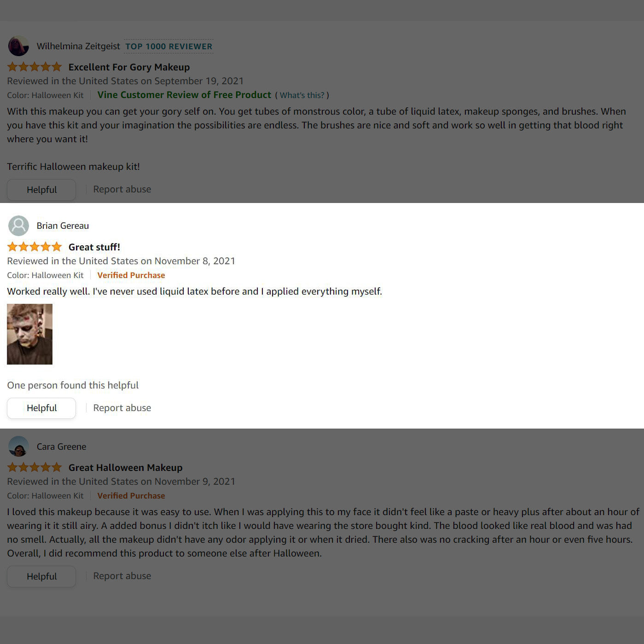Mark Cara Greene's review as Helpful
The height and width of the screenshot is (644, 644).
[x=41, y=576]
